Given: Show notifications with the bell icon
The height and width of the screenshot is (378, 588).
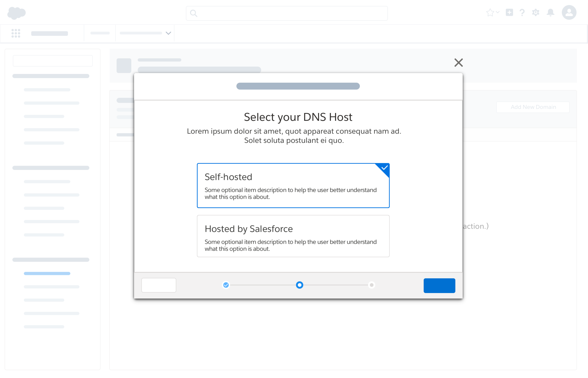Looking at the screenshot, I should tap(550, 12).
